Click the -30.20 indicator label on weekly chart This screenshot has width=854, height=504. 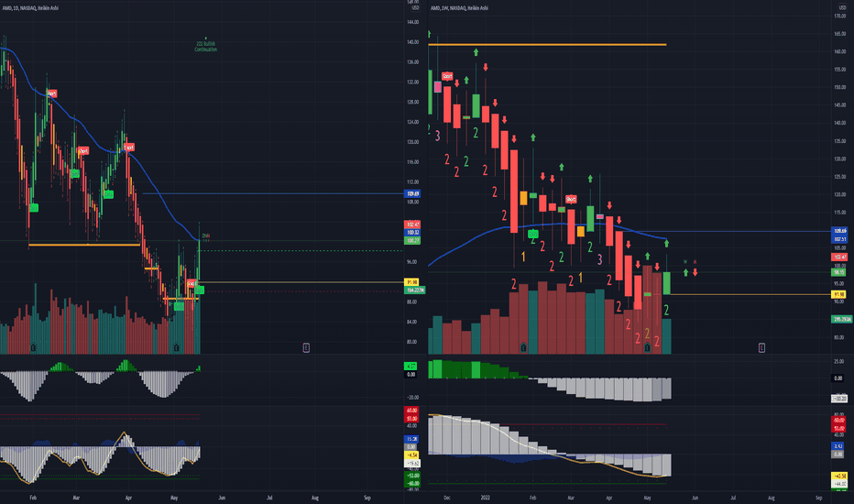839,399
